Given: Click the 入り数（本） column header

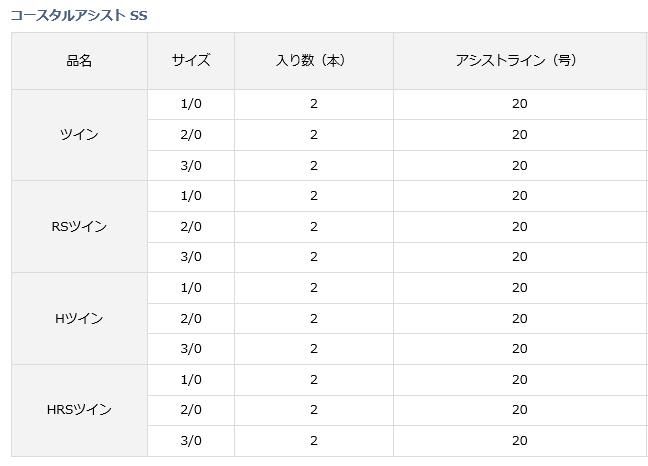Looking at the screenshot, I should pos(313,60).
